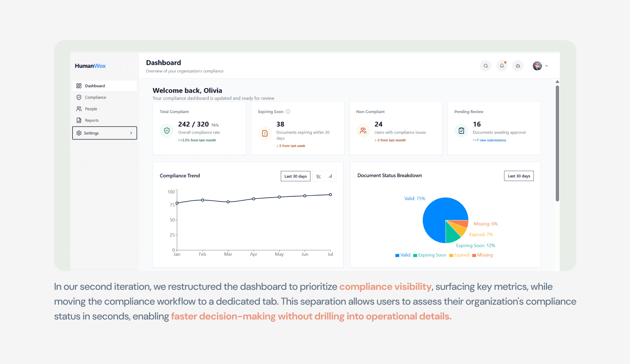Click the Non-Compliant users icon
This screenshot has width=630, height=364.
[363, 131]
